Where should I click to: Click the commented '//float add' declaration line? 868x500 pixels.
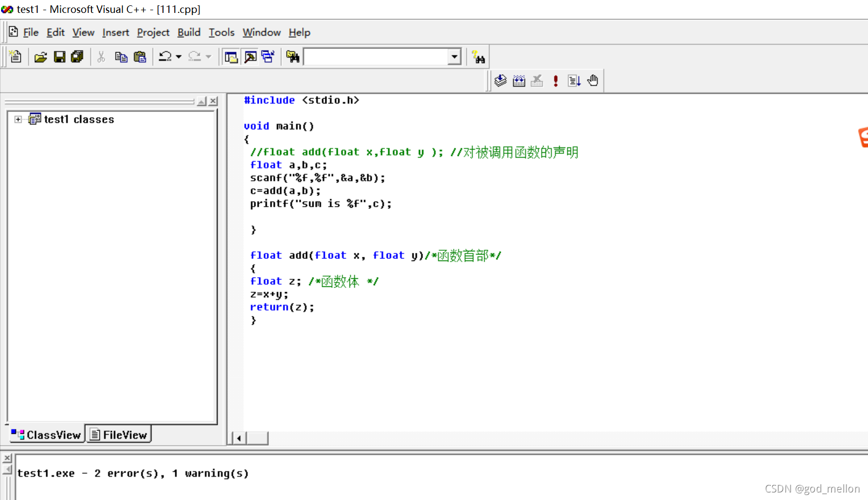(x=414, y=152)
